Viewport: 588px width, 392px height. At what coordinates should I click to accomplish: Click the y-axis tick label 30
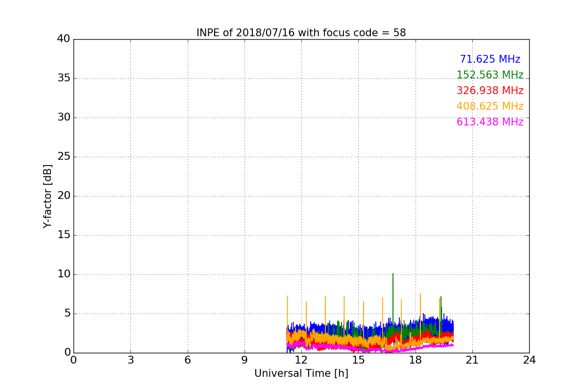click(x=64, y=118)
